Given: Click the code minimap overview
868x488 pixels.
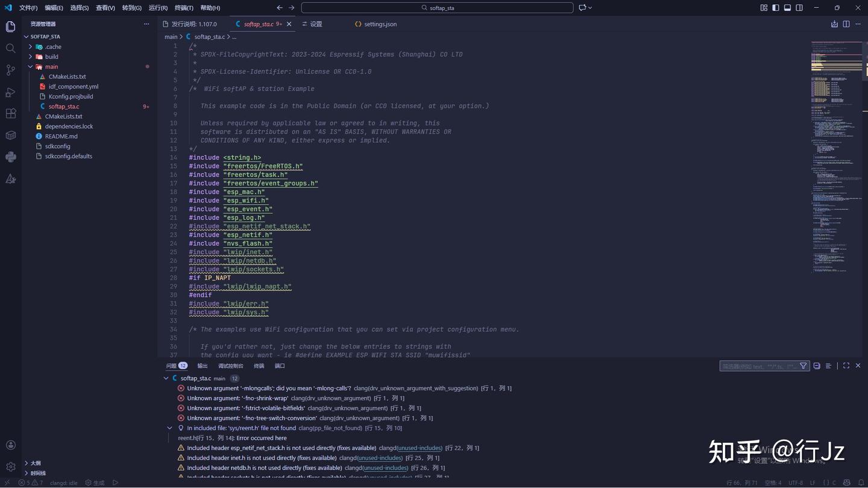Looking at the screenshot, I should pyautogui.click(x=837, y=157).
